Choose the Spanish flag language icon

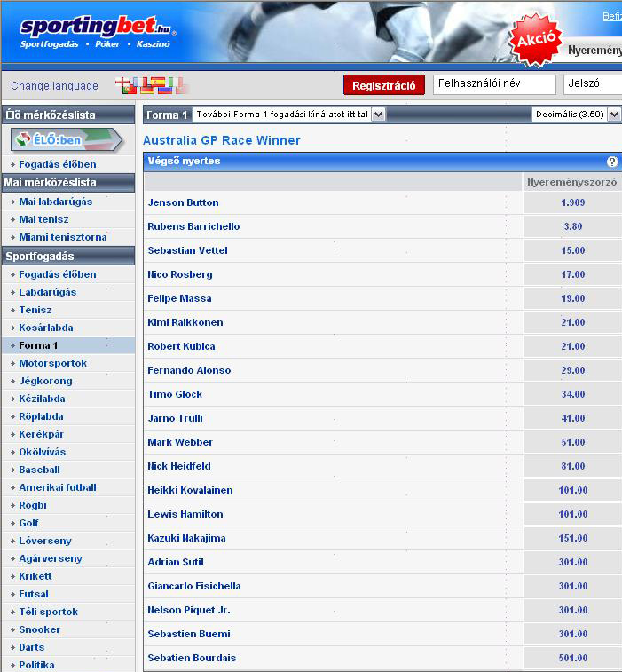[x=158, y=82]
